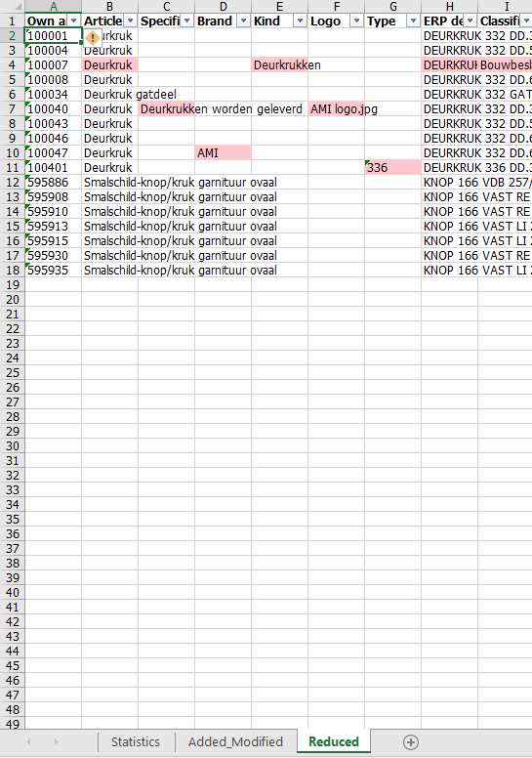Add a new sheet with plus icon
The width and height of the screenshot is (532, 758).
[x=411, y=742]
